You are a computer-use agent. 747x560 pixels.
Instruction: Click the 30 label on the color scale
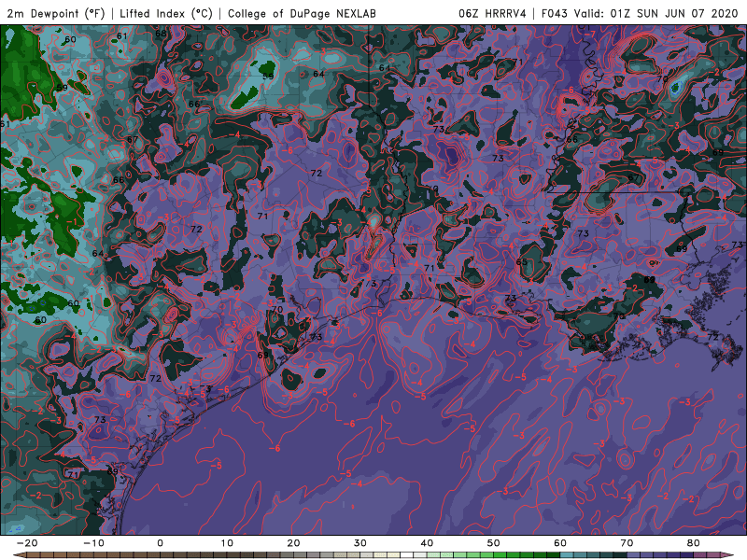pyautogui.click(x=360, y=543)
